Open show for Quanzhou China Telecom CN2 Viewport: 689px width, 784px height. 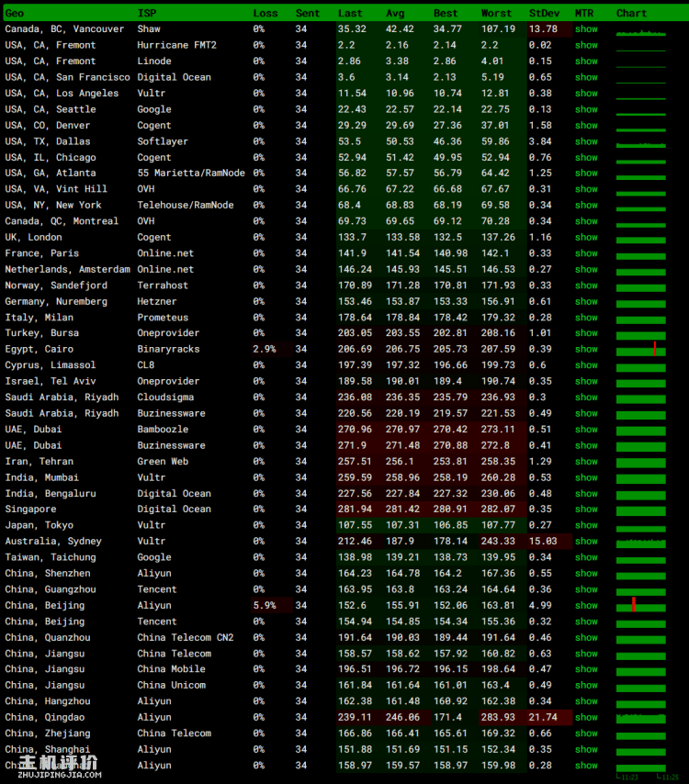[586, 637]
